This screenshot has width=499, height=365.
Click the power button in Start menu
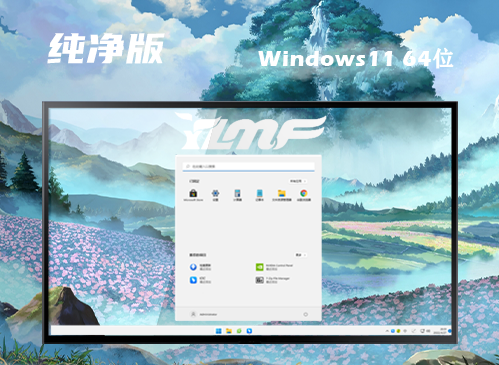[x=305, y=314]
